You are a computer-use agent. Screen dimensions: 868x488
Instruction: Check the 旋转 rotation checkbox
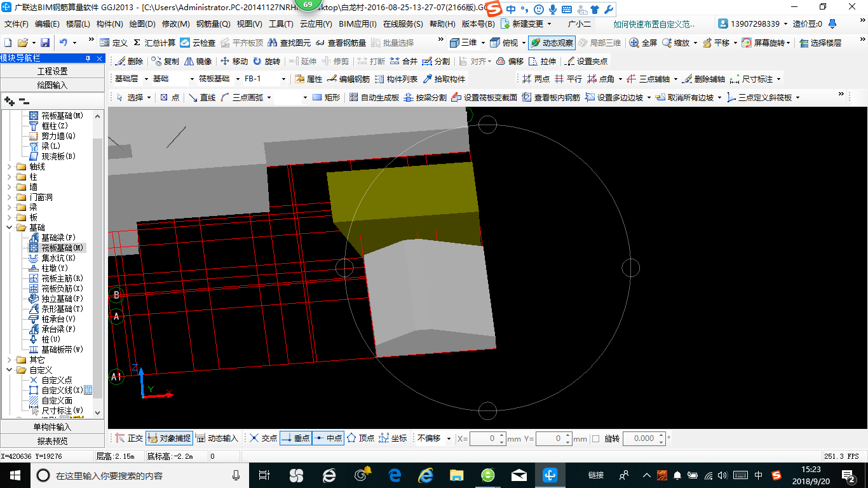point(595,438)
